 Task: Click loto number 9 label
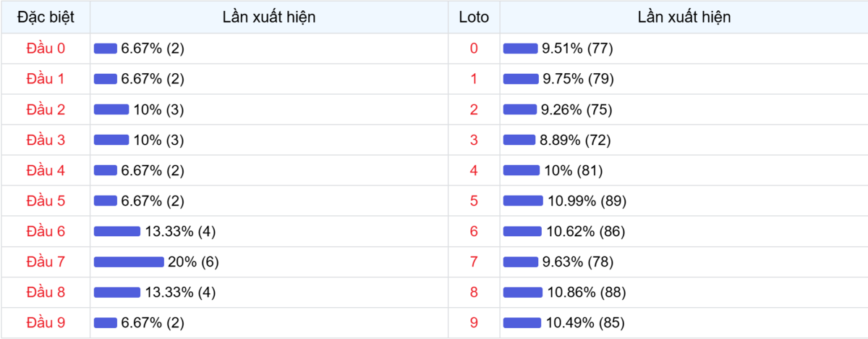point(474,323)
